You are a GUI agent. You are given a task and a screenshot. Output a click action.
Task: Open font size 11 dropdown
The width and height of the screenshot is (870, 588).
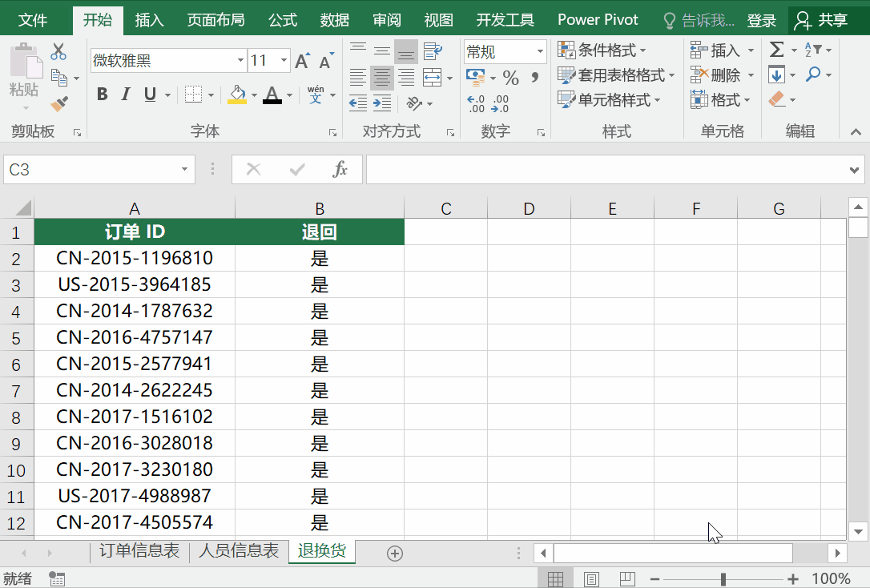pos(284,60)
